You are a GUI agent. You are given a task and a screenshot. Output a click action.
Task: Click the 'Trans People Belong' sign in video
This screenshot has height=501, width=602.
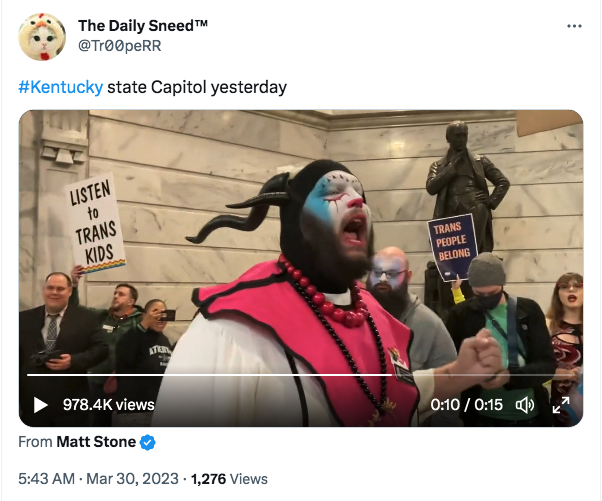click(x=453, y=247)
